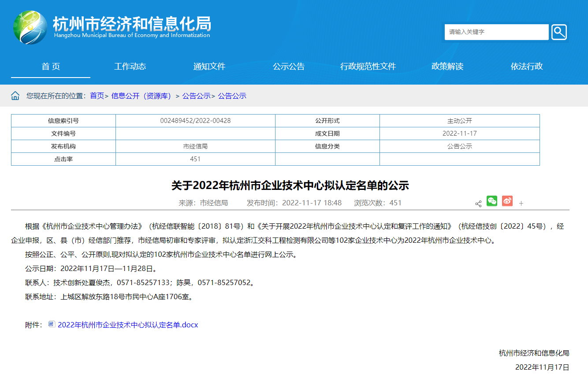Open the 首页 navigation tab
The width and height of the screenshot is (588, 382).
click(x=51, y=67)
